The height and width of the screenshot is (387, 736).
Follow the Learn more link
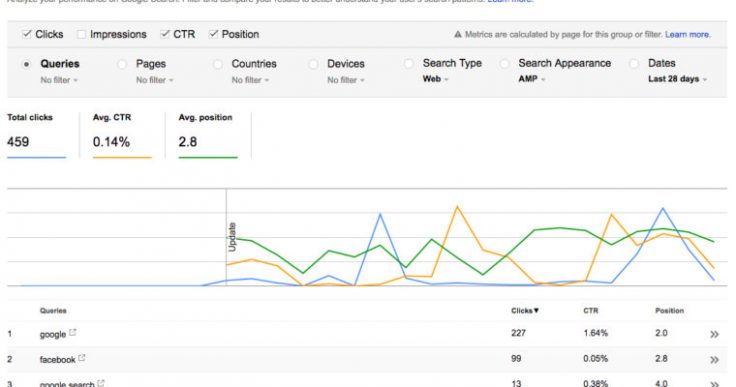pos(687,34)
